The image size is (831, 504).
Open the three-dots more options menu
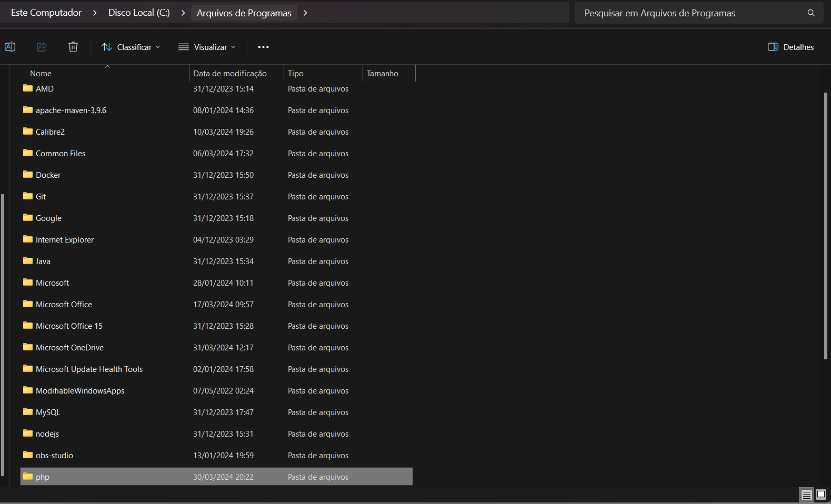click(x=263, y=47)
